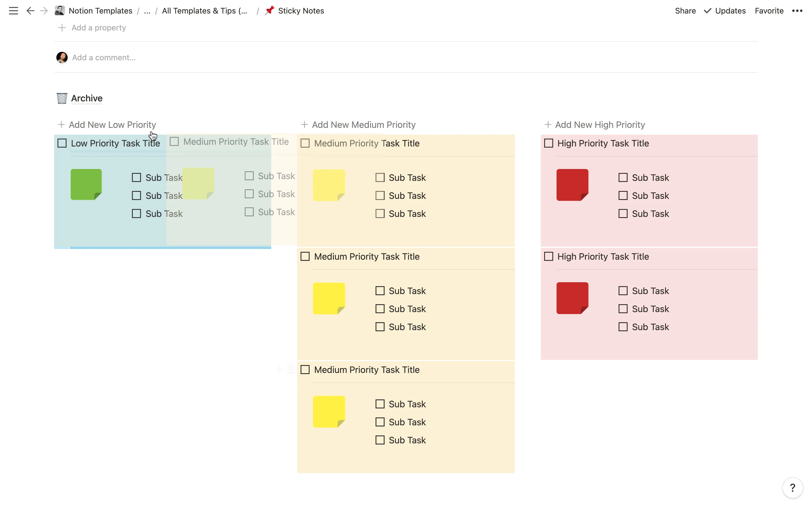Viewport: 812px width, 507px height.
Task: Check a Sub Task checkbox under Medium Priority
Action: coord(379,177)
